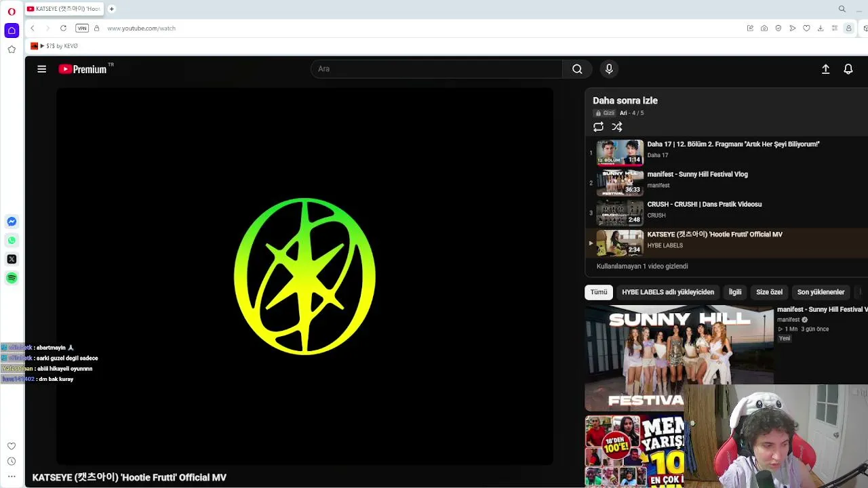Add this page to bookmarks with the heart
The image size is (868, 488).
806,28
